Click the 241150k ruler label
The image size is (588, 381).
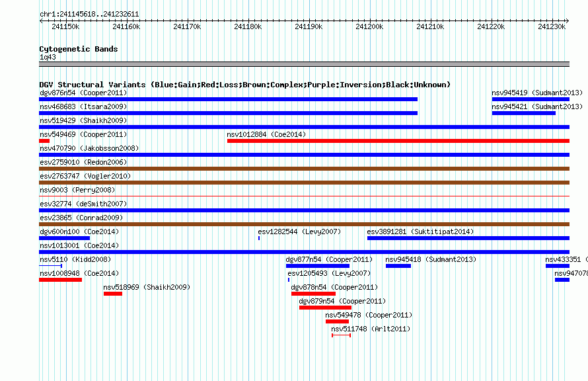pyautogui.click(x=65, y=26)
